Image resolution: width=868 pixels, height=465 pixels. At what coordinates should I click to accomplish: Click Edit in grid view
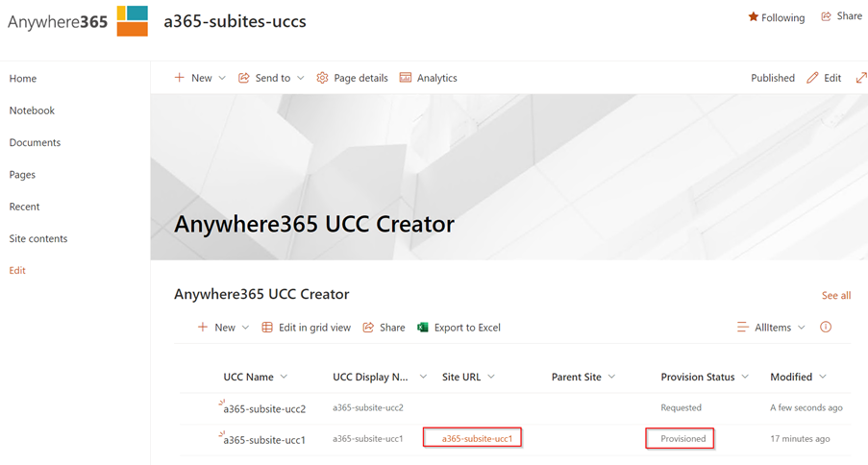pyautogui.click(x=307, y=328)
